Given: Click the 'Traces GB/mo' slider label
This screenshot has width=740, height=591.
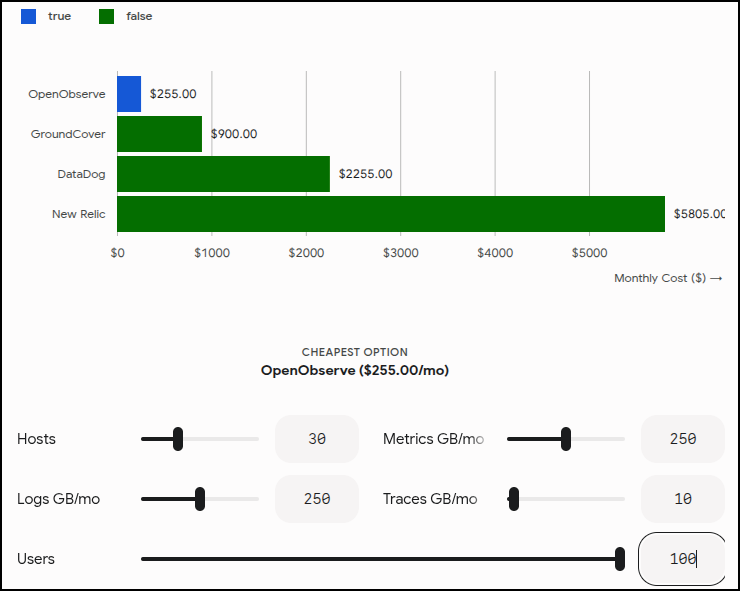Looking at the screenshot, I should point(430,499).
